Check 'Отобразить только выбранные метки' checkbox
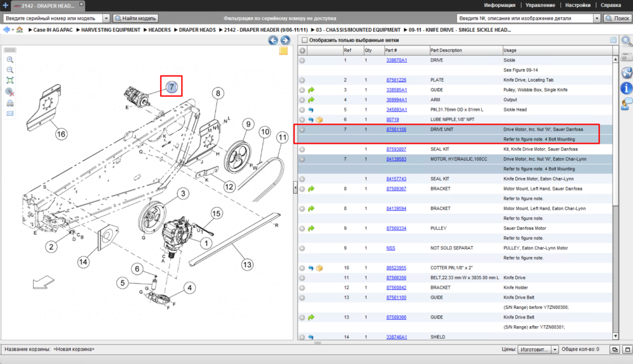Screen dimensions: 633x364 click(x=305, y=41)
